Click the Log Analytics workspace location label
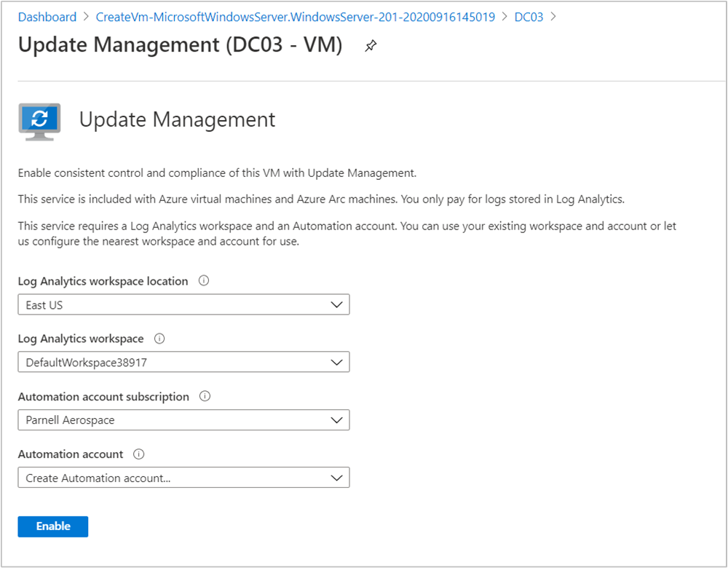 (103, 281)
